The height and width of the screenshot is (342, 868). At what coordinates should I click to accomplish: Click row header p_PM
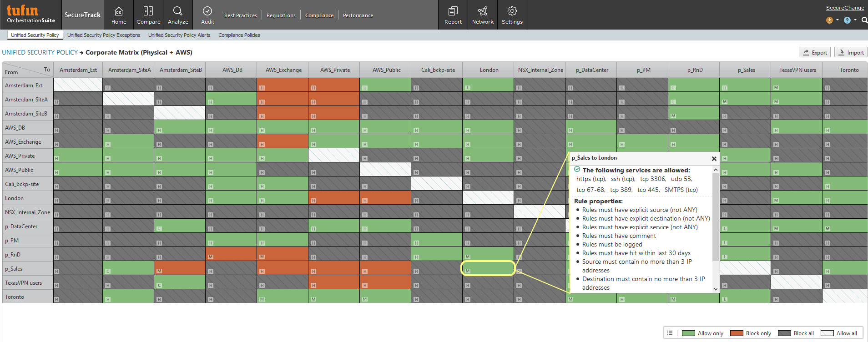(28, 241)
